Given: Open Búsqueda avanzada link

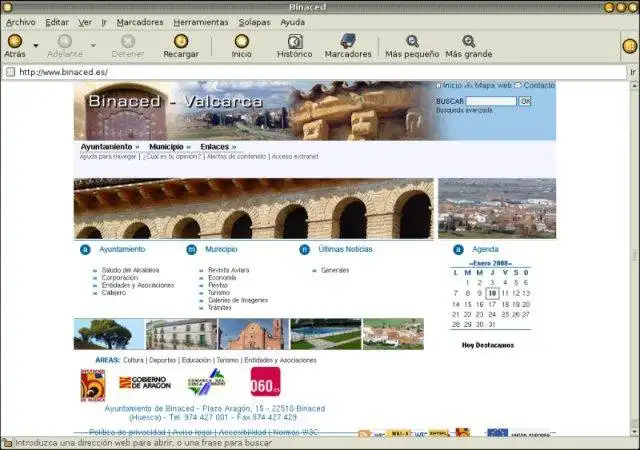Looking at the screenshot, I should (x=464, y=111).
